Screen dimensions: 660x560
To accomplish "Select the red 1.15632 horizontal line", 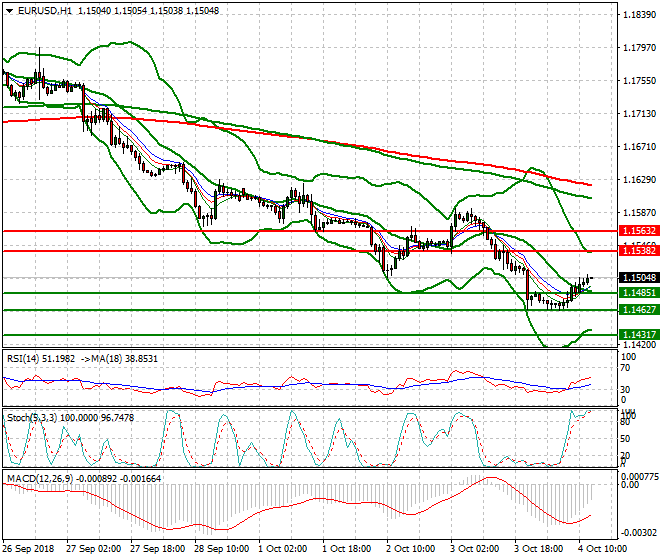I will [310, 231].
